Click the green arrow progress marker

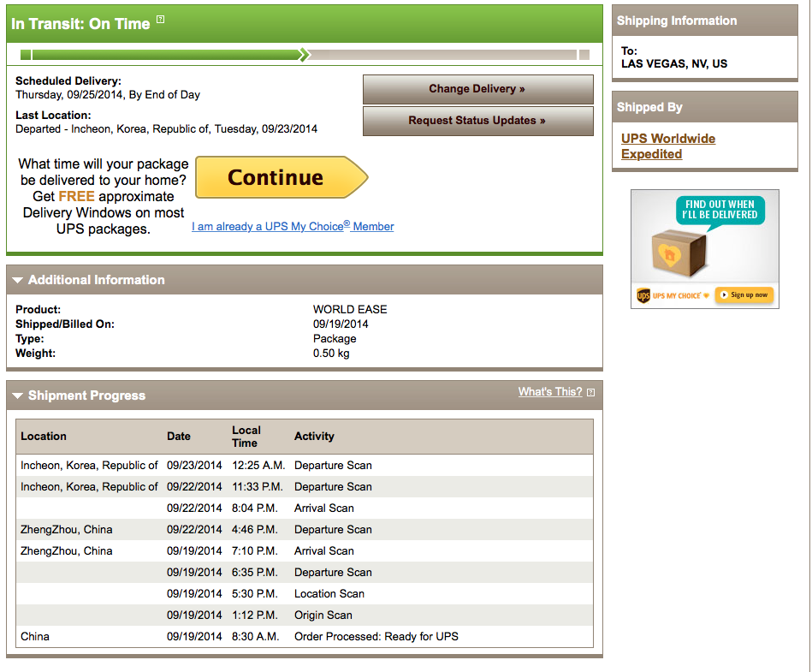pyautogui.click(x=305, y=55)
